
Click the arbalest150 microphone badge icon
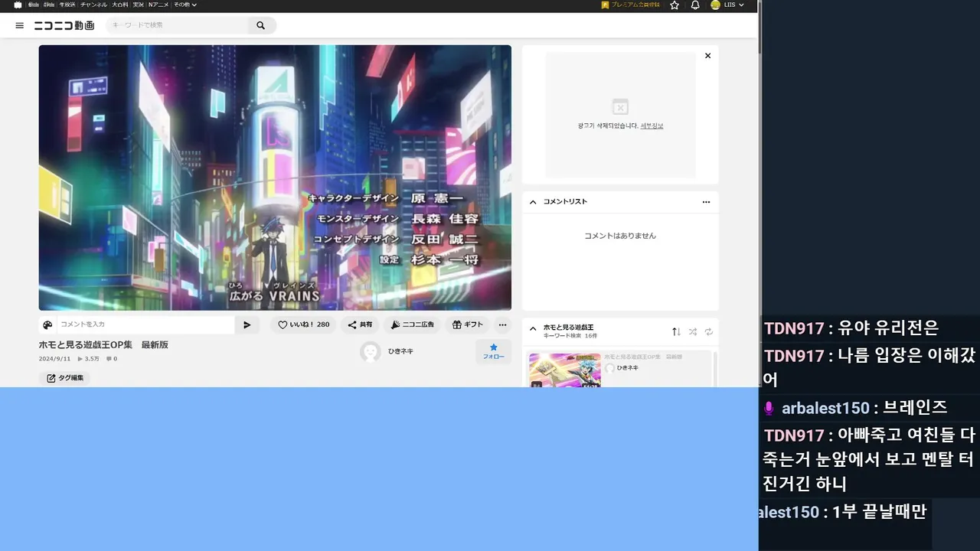coord(769,409)
